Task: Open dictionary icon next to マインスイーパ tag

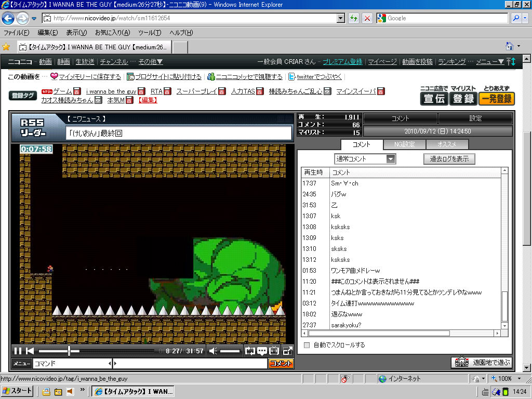Action: [381, 91]
